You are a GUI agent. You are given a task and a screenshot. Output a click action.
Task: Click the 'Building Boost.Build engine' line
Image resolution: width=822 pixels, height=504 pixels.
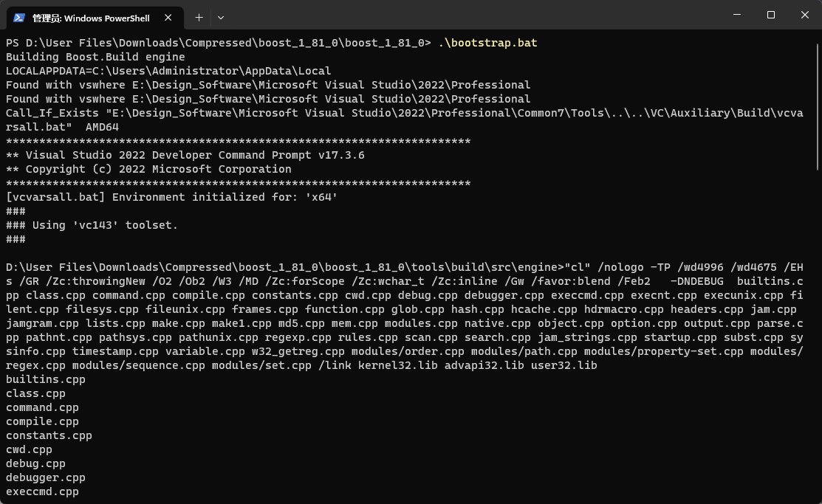tap(95, 57)
